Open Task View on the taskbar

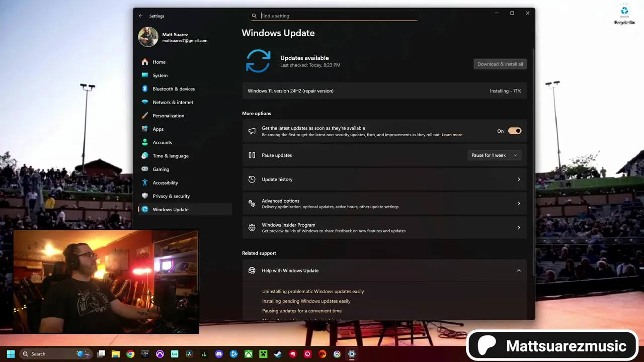(101, 354)
